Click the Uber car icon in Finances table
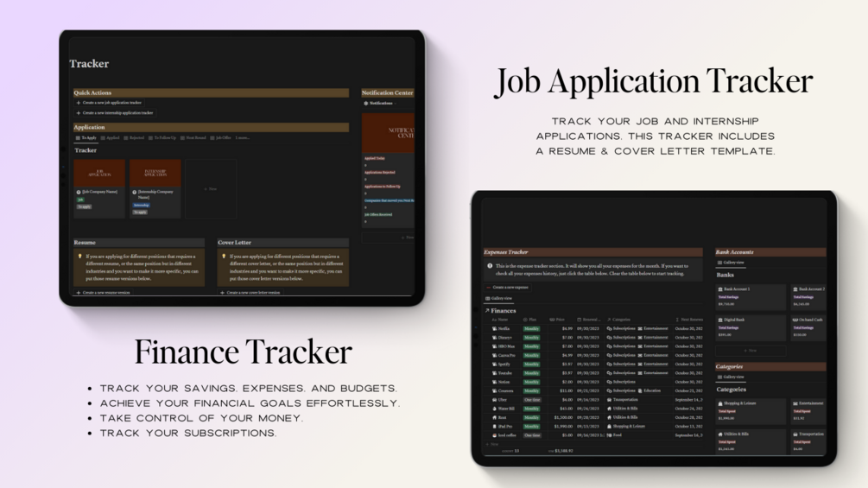 click(494, 400)
